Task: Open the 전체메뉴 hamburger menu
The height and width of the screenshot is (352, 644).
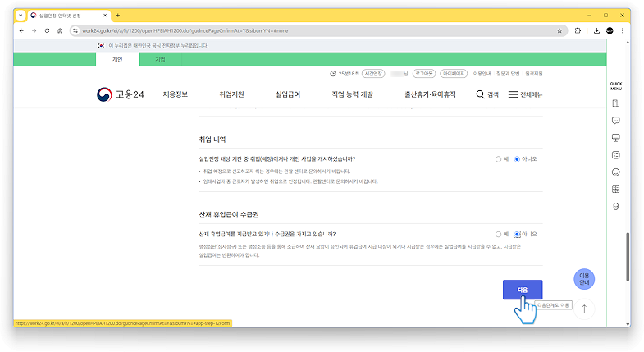Action: click(x=525, y=94)
